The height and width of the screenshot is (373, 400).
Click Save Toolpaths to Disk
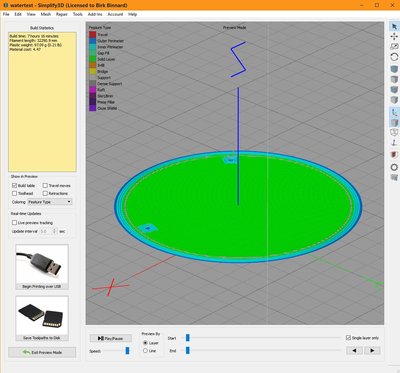pyautogui.click(x=42, y=318)
